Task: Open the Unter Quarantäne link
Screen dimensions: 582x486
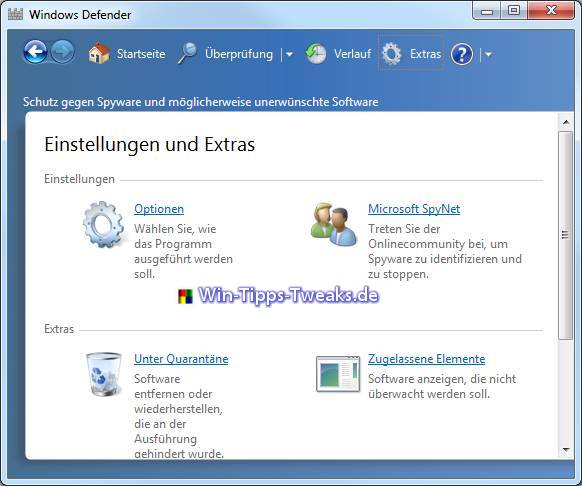Action: click(181, 359)
